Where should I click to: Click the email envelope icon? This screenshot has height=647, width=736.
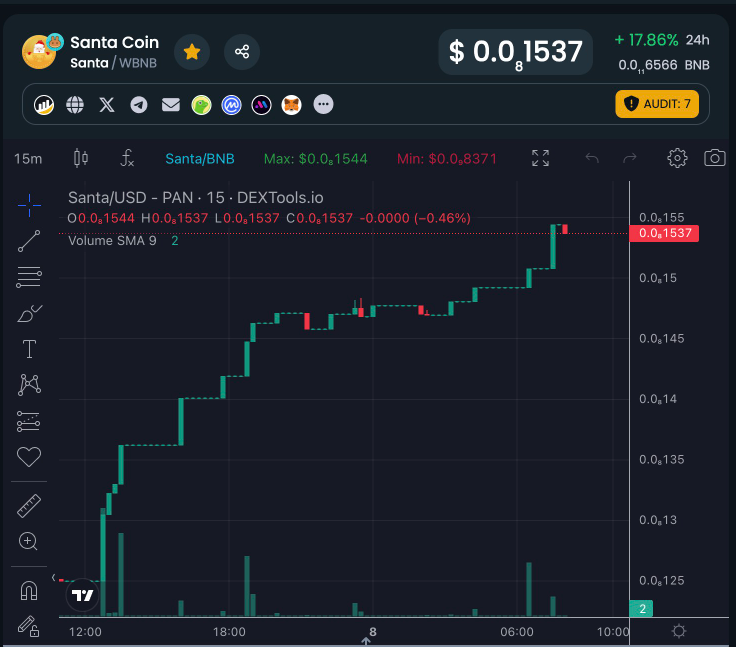171,104
